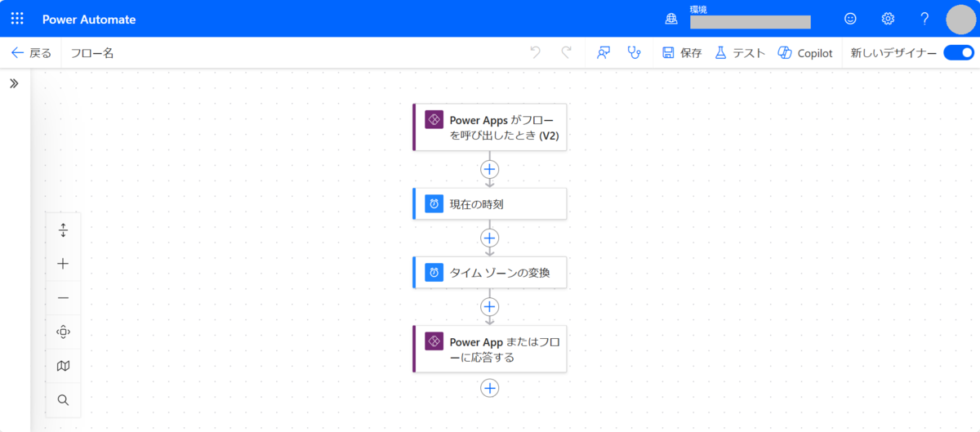Image resolution: width=980 pixels, height=432 pixels.
Task: Add a step after タイム ゾーンの変換
Action: point(489,306)
